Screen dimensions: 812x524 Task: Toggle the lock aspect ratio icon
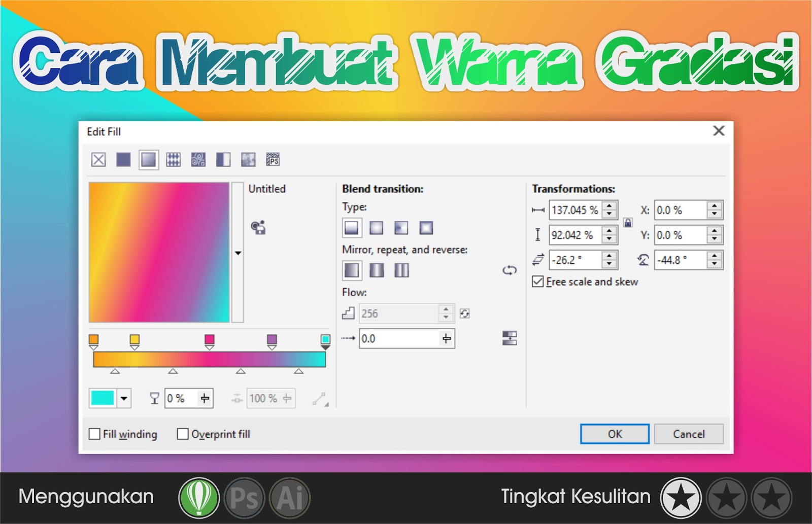click(628, 223)
